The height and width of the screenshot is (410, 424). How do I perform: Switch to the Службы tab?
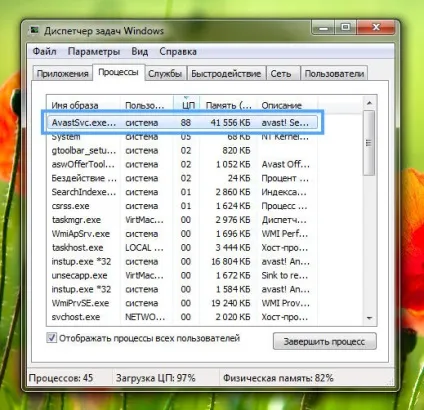(165, 73)
